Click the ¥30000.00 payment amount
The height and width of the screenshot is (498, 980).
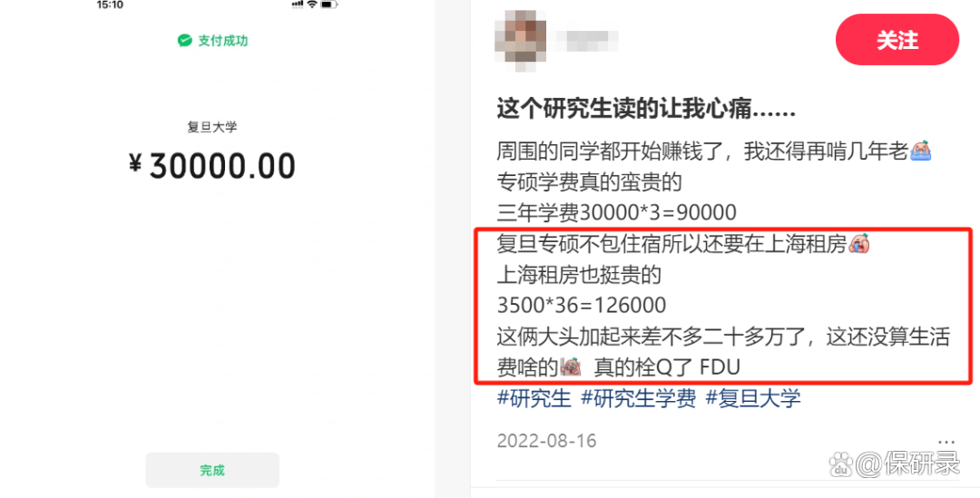211,166
